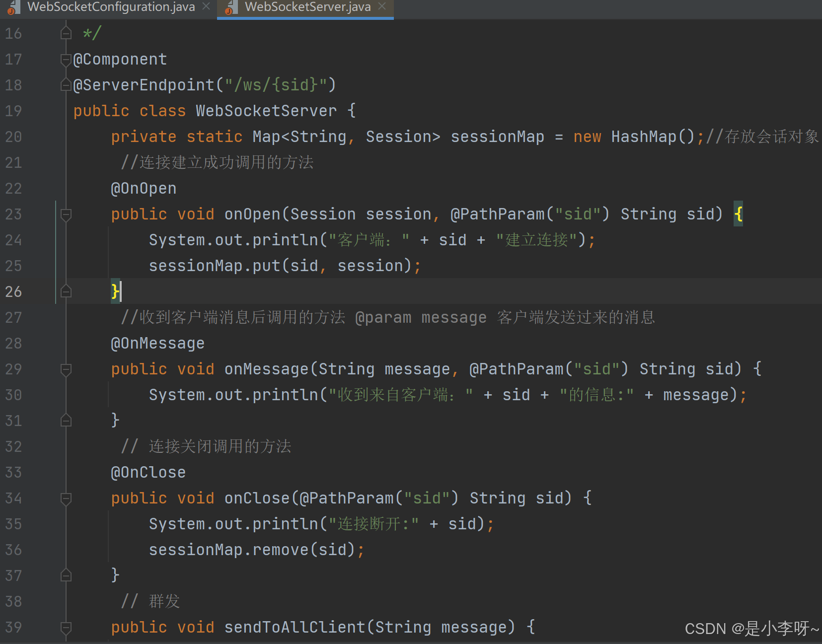The width and height of the screenshot is (822, 644).
Task: Click fold end marker at line 31
Action: 66,421
